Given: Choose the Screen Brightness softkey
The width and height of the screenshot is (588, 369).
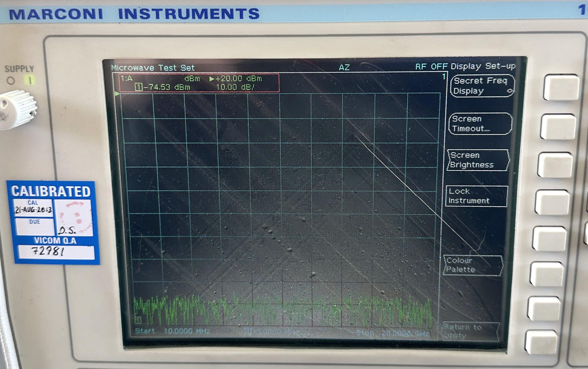Looking at the screenshot, I should point(478,160).
